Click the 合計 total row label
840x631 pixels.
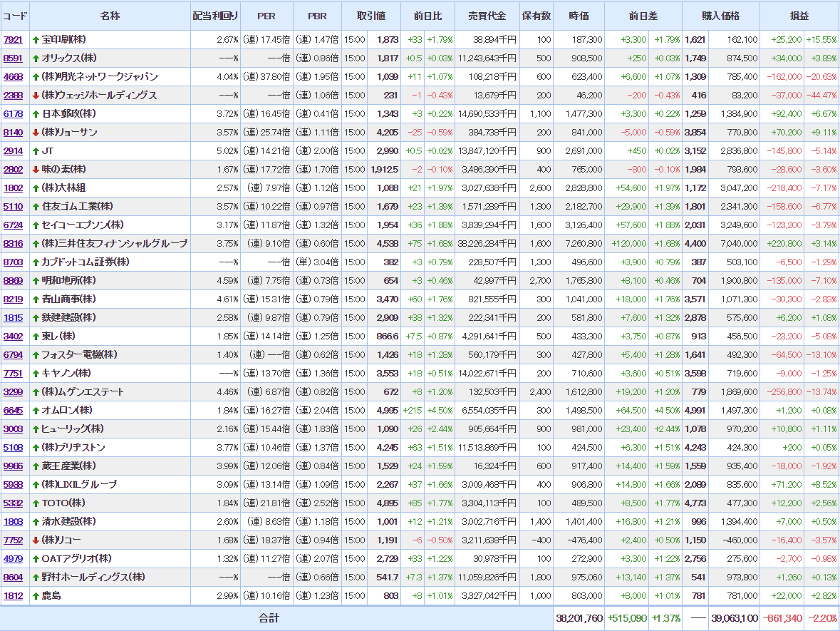269,618
